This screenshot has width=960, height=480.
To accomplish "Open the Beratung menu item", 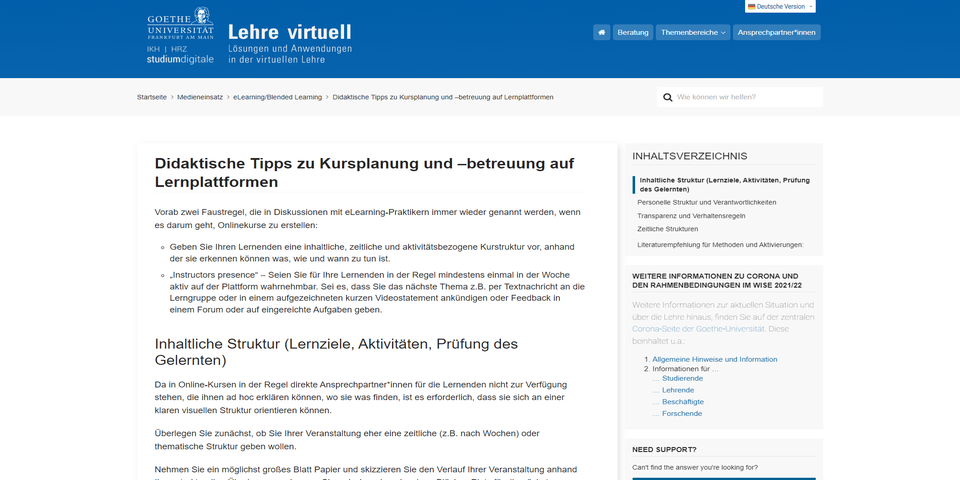I will pyautogui.click(x=632, y=32).
